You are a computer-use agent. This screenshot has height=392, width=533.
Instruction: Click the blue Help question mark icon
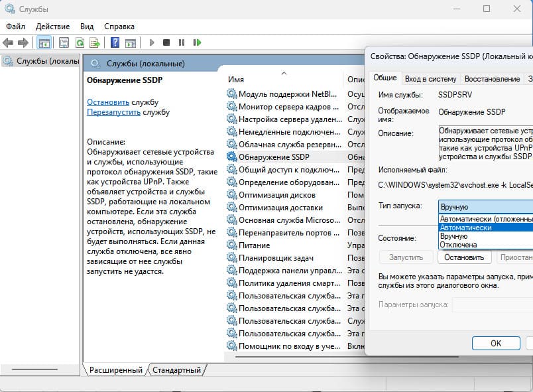pyautogui.click(x=115, y=42)
